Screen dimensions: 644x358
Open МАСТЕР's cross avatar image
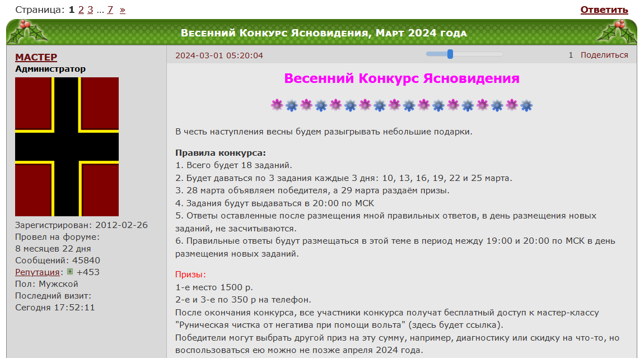[x=67, y=147]
